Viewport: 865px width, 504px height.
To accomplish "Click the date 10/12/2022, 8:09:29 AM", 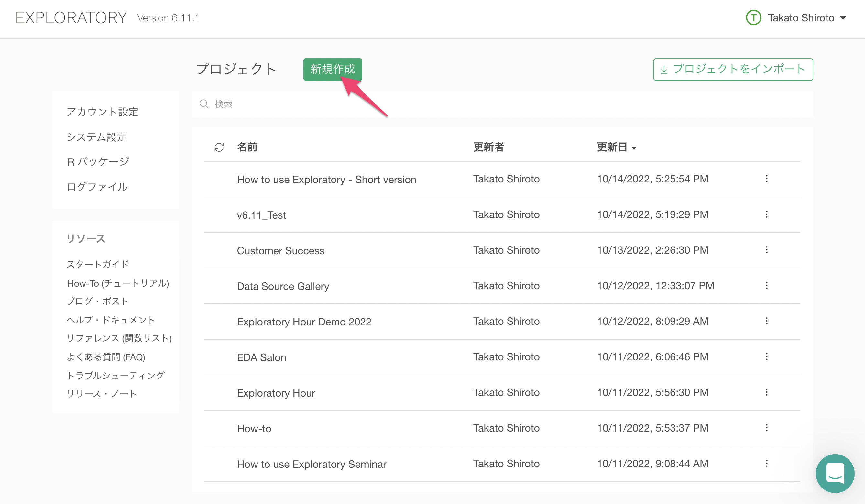I will point(652,321).
